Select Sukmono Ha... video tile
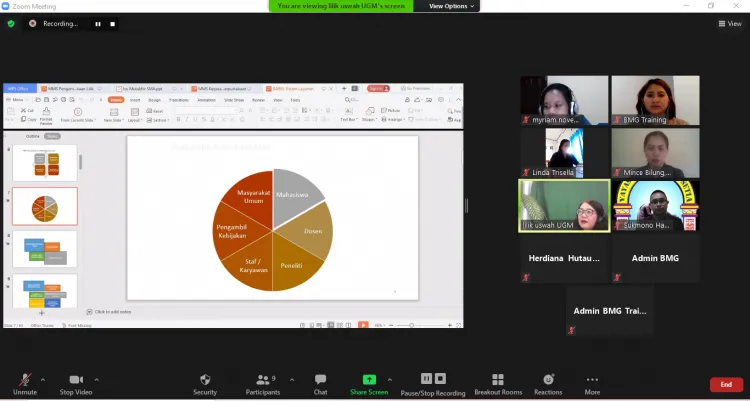This screenshot has width=750, height=401. 655,206
